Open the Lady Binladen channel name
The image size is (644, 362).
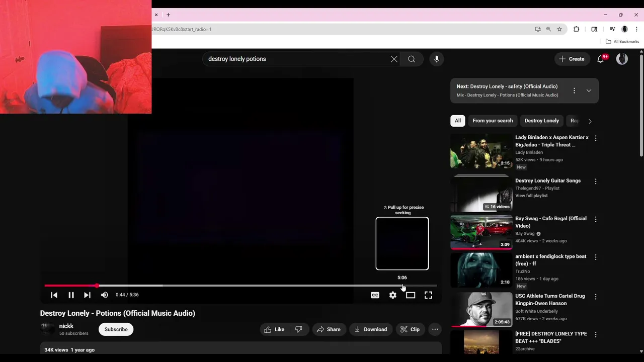[529, 152]
